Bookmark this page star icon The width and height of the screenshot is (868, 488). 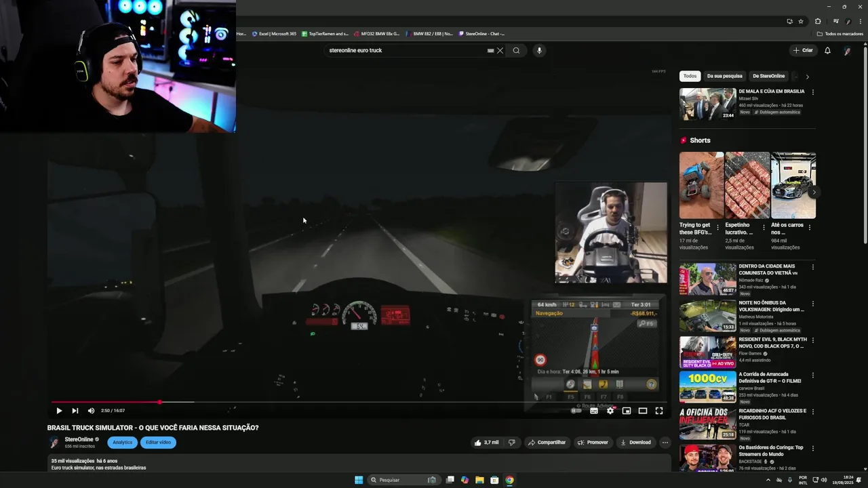point(801,21)
